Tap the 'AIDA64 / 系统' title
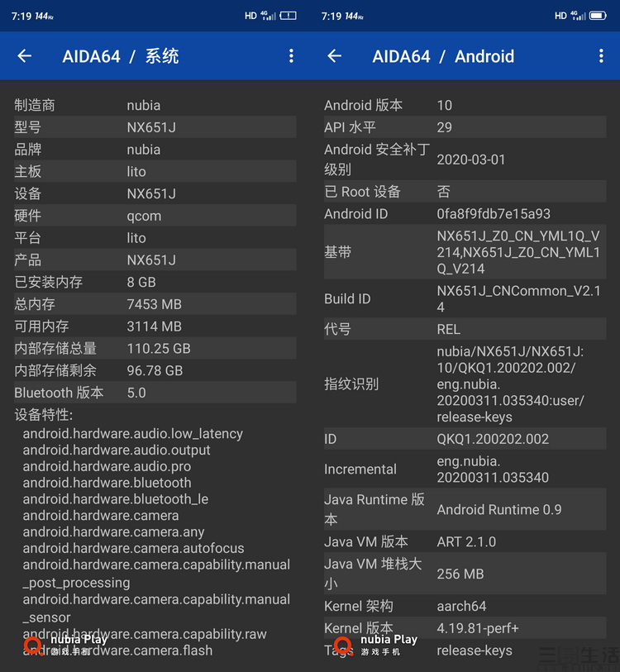The width and height of the screenshot is (620, 672). click(121, 56)
